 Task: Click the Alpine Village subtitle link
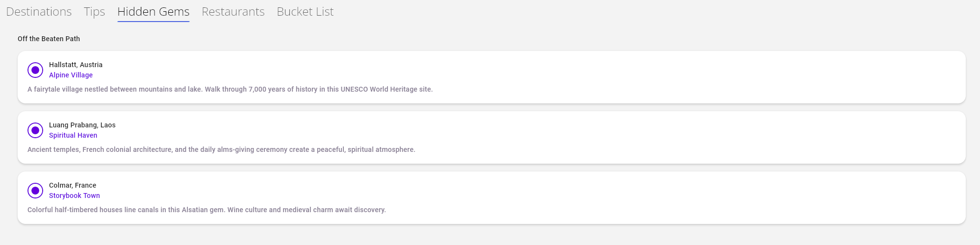71,75
